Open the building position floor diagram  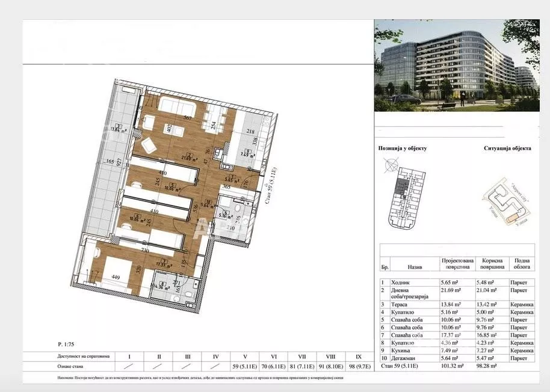[407, 198]
